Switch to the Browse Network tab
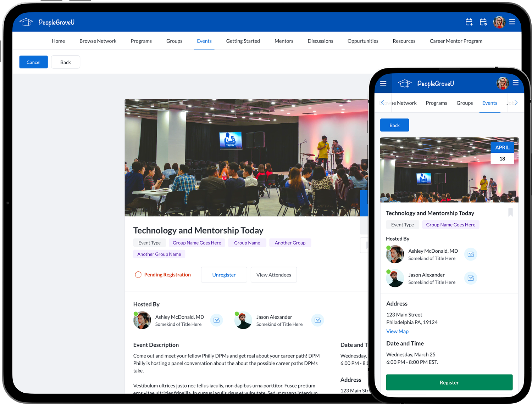 pyautogui.click(x=98, y=41)
